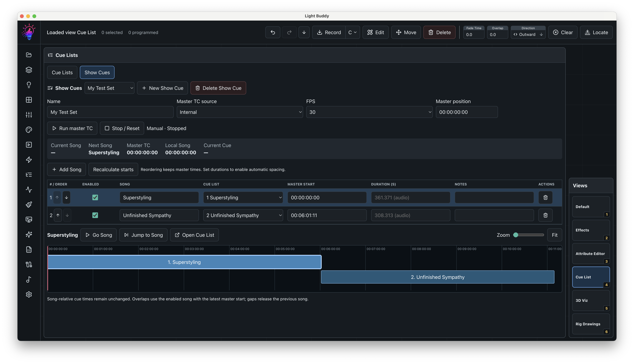Toggle enabled checkbox for Unfinished Sympathy

(x=95, y=215)
